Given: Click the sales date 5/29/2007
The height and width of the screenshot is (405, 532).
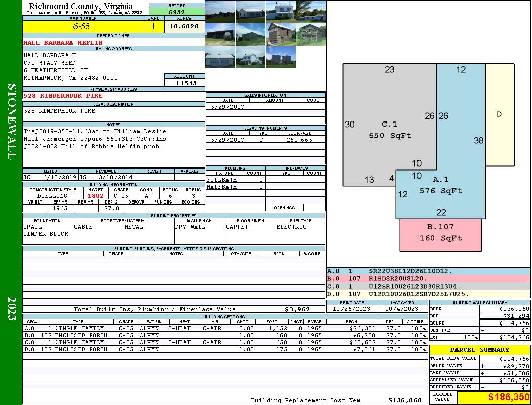Looking at the screenshot, I should point(227,107).
